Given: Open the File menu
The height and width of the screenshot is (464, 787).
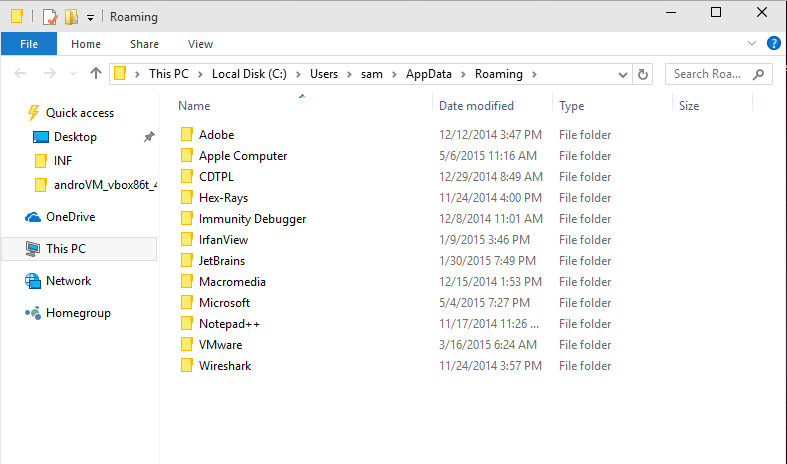Looking at the screenshot, I should tap(29, 44).
